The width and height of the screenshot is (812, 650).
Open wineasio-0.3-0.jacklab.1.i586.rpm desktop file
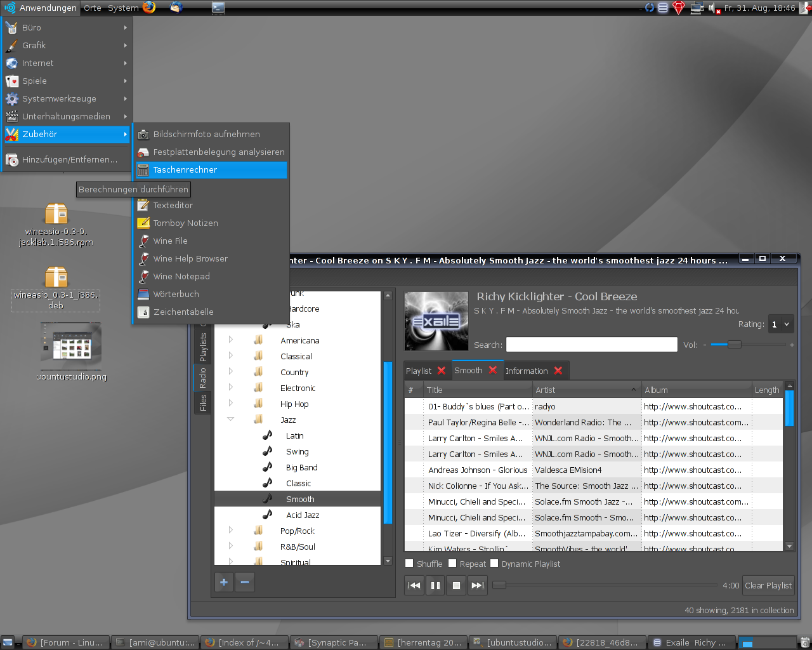56,225
